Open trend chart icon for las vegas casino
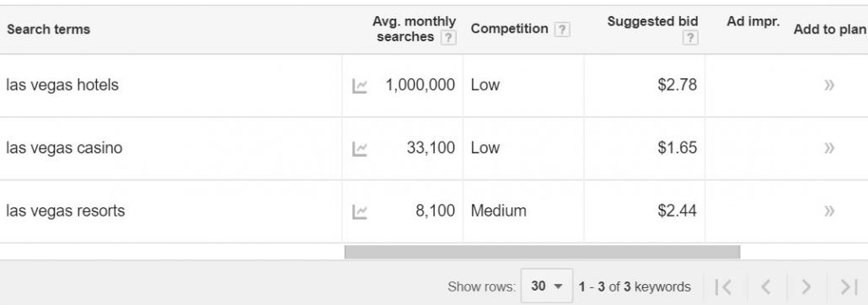Screen dimensions: 868x305 coord(359,149)
